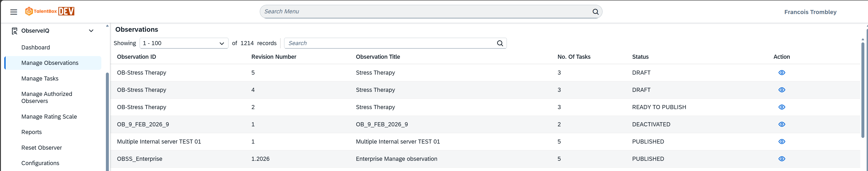
Task: Click the ObserveIQ module icon
Action: [15, 31]
